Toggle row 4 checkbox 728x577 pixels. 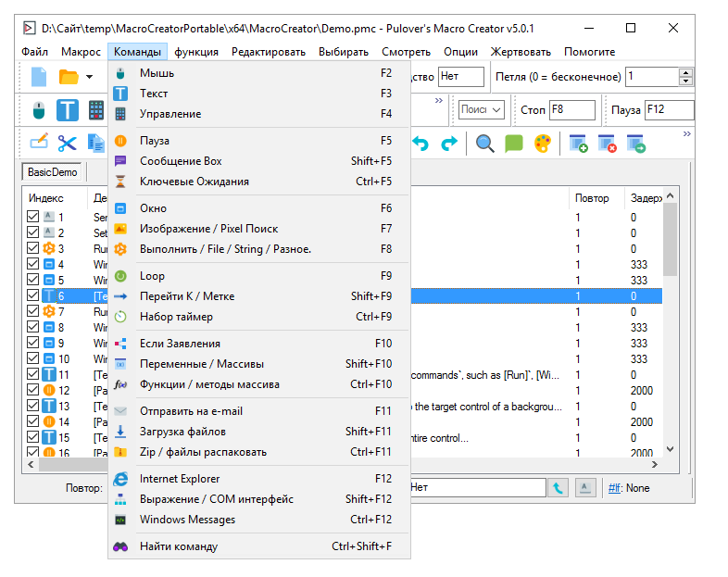pos(33,264)
